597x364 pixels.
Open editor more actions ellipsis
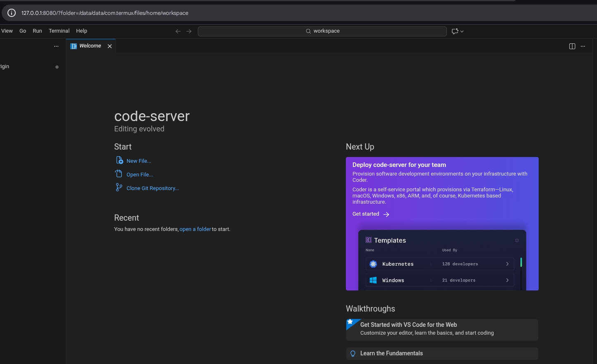[x=583, y=46]
